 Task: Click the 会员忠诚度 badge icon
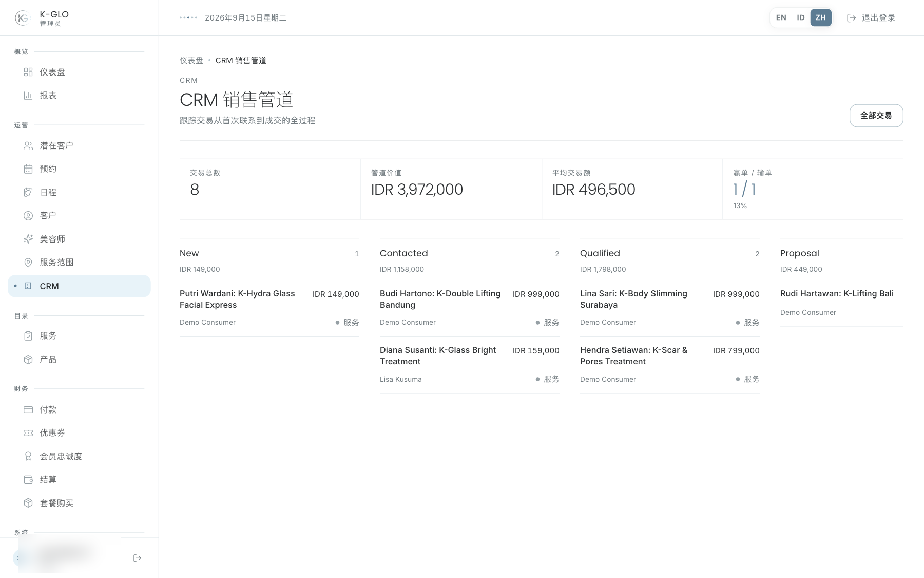coord(28,456)
